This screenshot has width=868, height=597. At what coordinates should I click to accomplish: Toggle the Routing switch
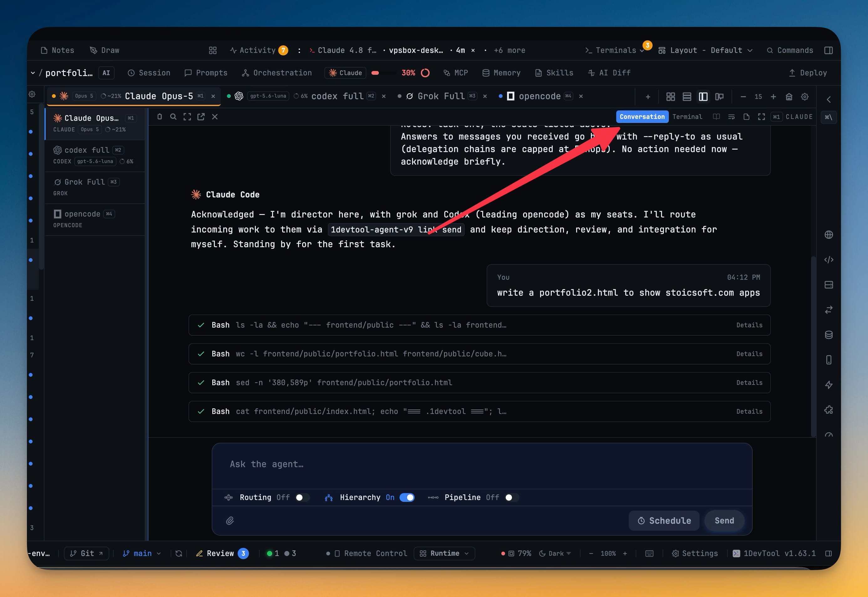pyautogui.click(x=302, y=497)
